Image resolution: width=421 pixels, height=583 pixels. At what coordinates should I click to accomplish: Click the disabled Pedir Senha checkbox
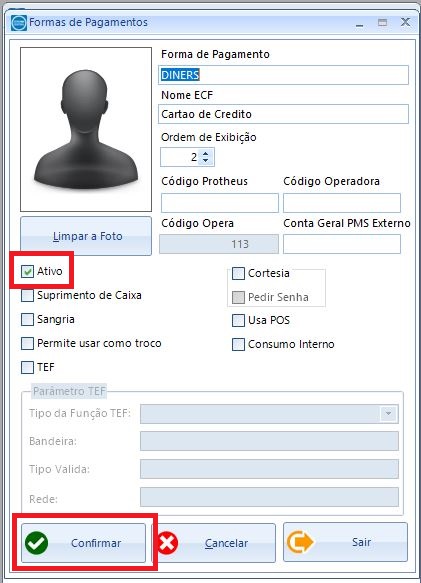point(238,297)
